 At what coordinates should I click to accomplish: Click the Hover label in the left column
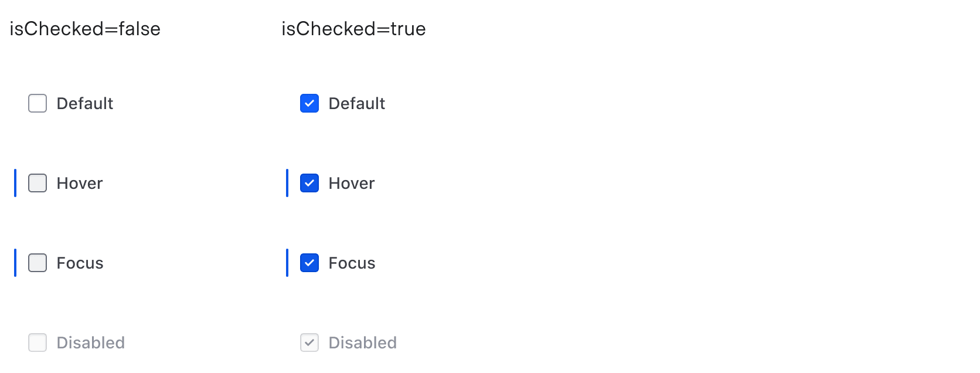pos(79,183)
